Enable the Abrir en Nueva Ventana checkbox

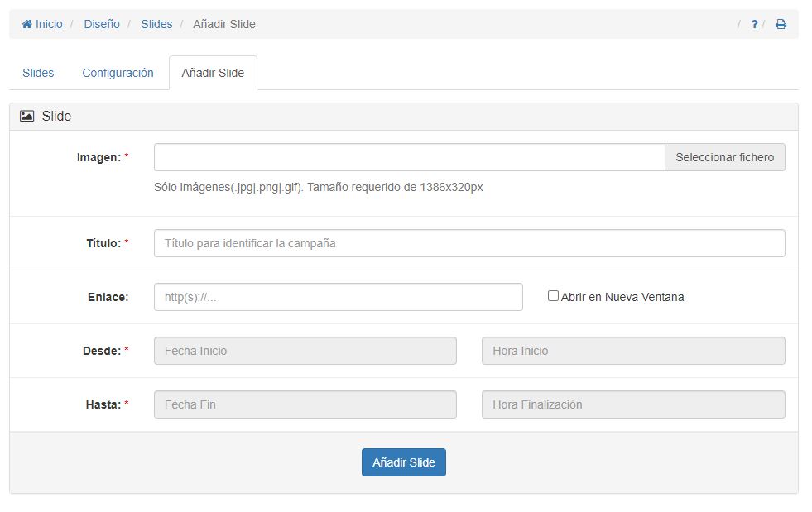point(553,296)
